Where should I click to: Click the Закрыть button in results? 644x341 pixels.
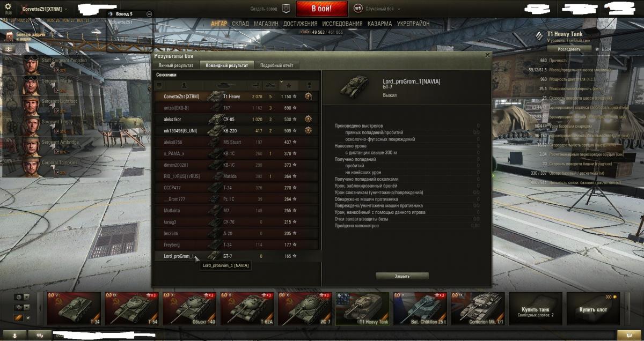402,276
